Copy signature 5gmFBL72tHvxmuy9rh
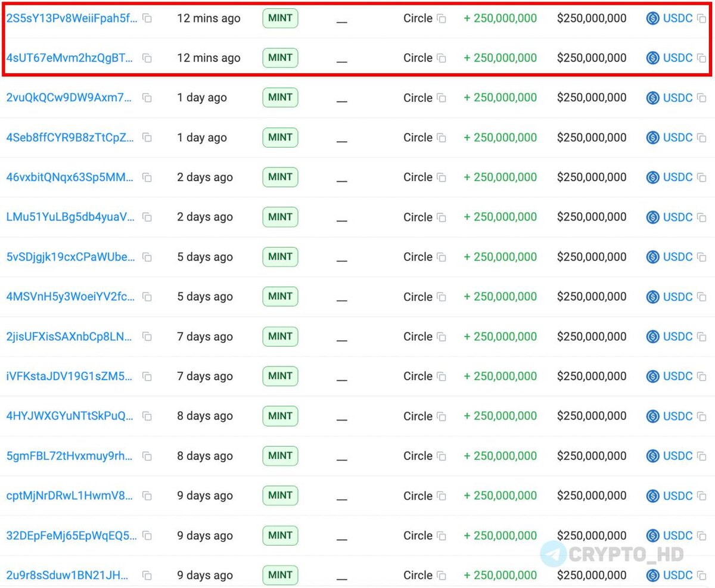This screenshot has width=715, height=588. (x=147, y=456)
